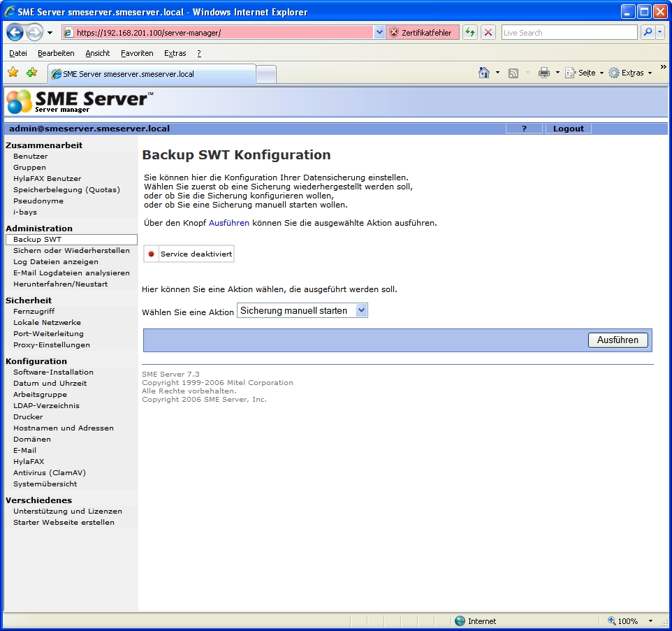This screenshot has width=672, height=631.
Task: Open Gruppen in the sidebar
Action: point(29,167)
